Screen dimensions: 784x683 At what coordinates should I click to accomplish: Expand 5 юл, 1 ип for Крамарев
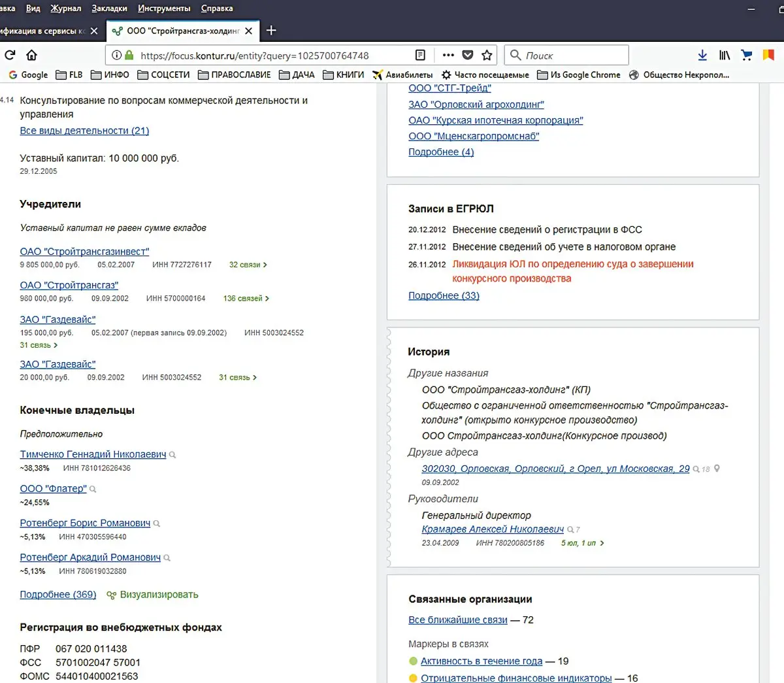tap(582, 543)
